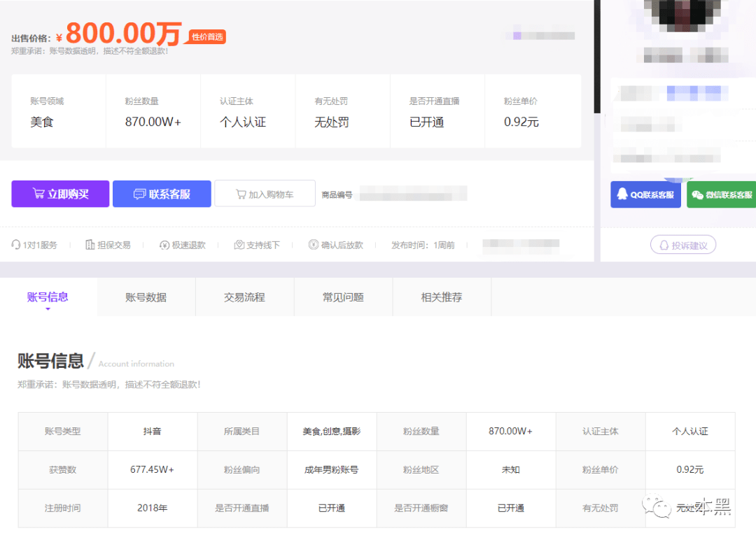Go to the 相关推荐 tab
Screen dimensions: 756x540
442,297
